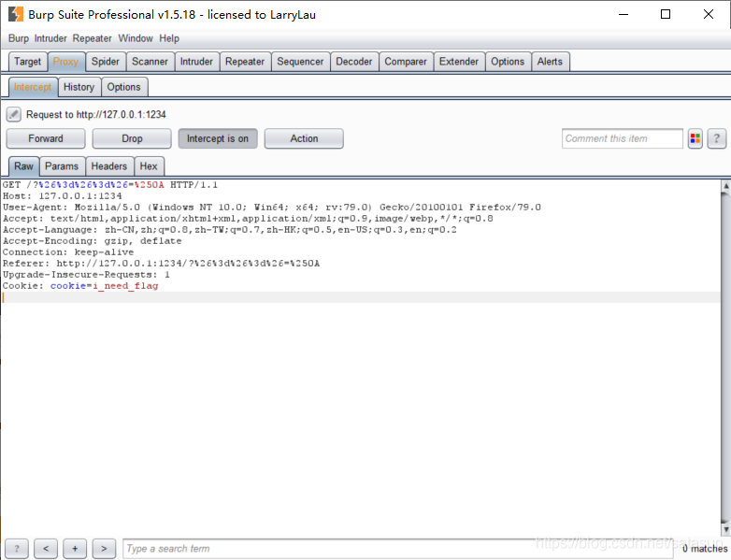Click the plus search options button

[x=75, y=549]
